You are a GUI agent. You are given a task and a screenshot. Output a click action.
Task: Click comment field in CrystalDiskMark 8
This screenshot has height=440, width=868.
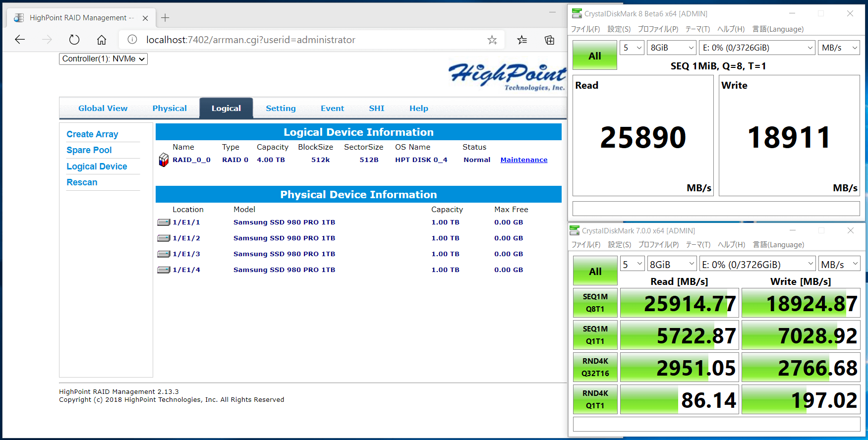[716, 209]
